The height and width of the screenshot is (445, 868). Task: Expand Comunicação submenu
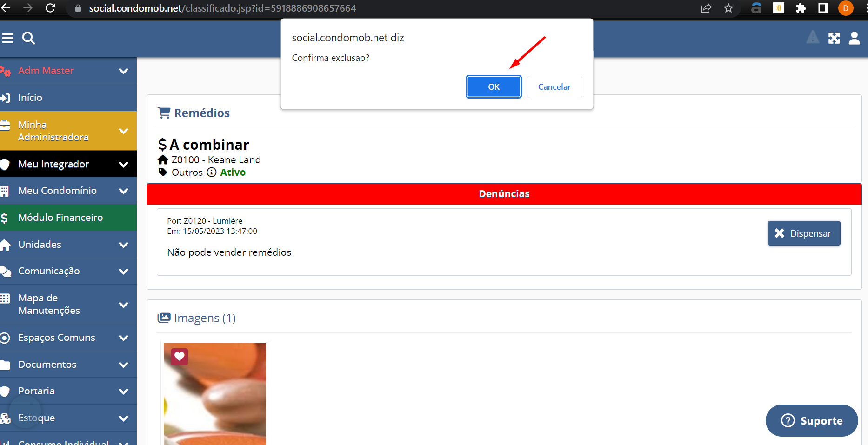123,271
